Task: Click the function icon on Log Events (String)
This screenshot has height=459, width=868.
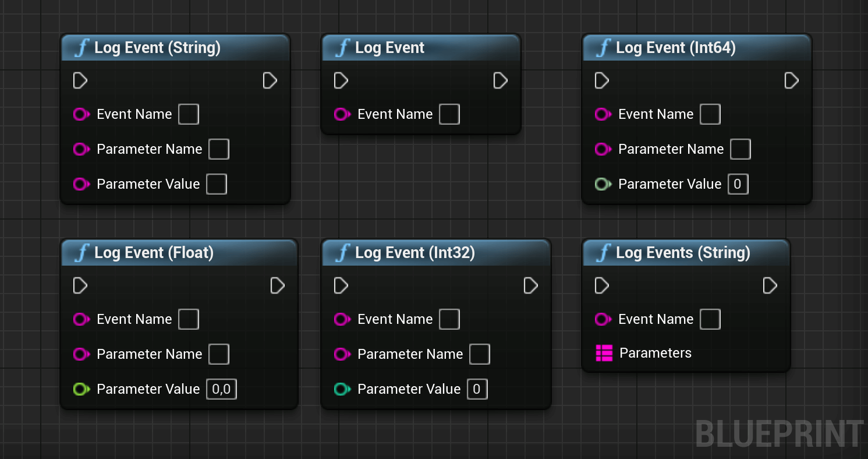Action: pos(604,253)
